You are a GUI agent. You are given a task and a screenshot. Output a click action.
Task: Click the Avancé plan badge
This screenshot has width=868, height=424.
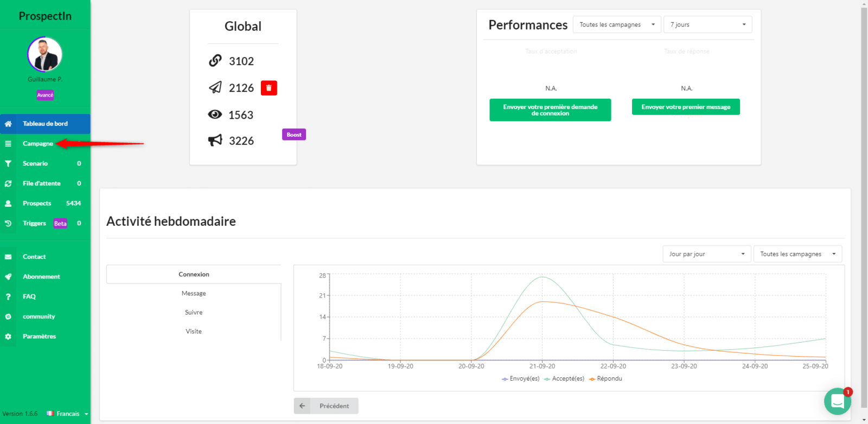pos(45,95)
